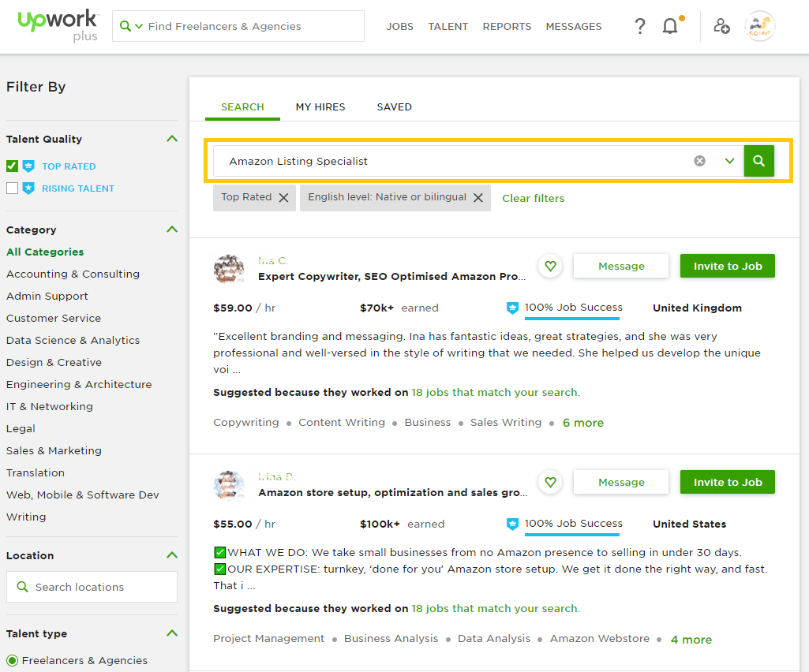Click the Search locations input
809x672 pixels.
click(x=92, y=587)
